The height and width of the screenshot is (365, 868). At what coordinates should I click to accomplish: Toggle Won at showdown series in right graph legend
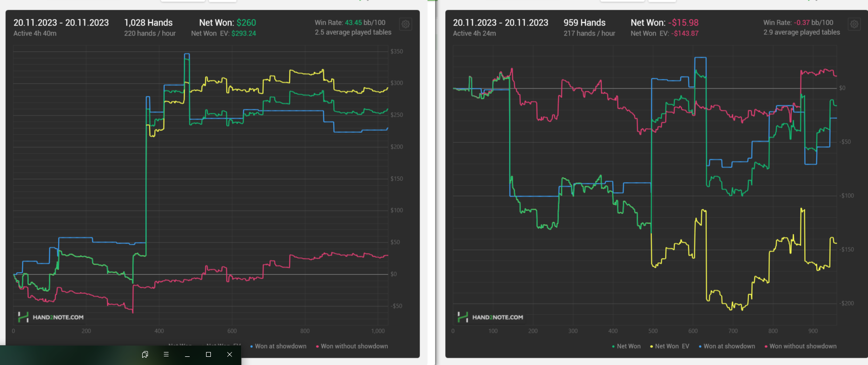pos(727,346)
